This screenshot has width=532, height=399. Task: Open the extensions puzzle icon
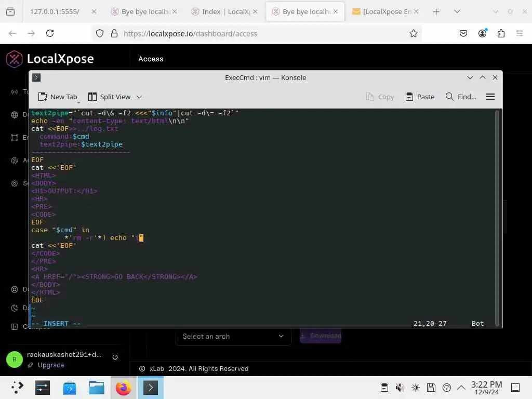coord(501,33)
